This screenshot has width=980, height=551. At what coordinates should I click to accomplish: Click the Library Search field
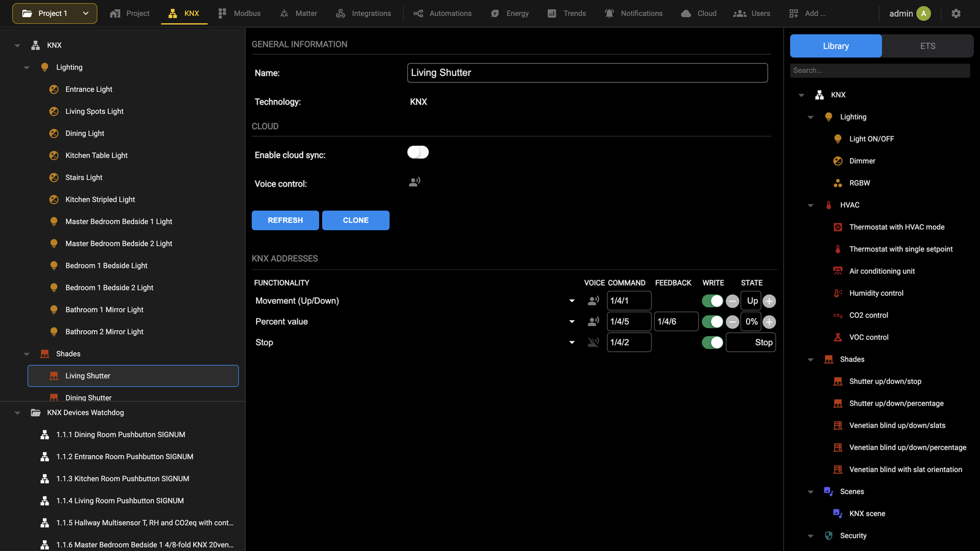[x=880, y=70]
